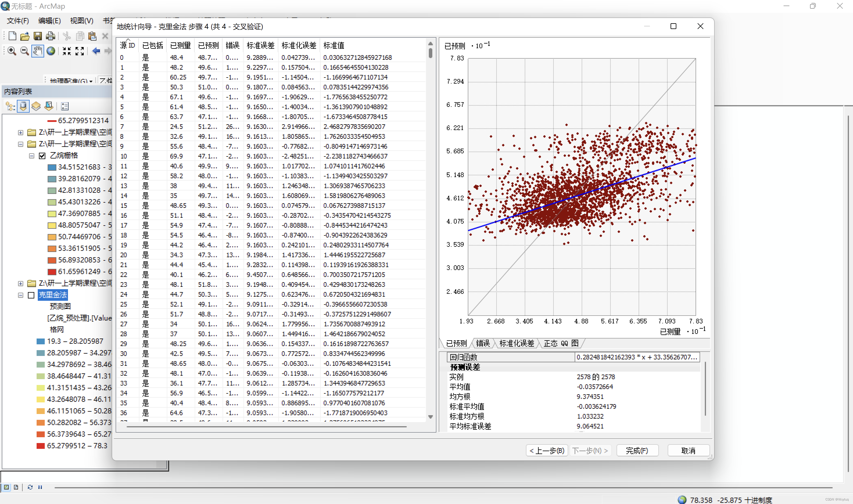The width and height of the screenshot is (853, 504).
Task: Maximize the geostatistical wizard dialog
Action: (673, 26)
